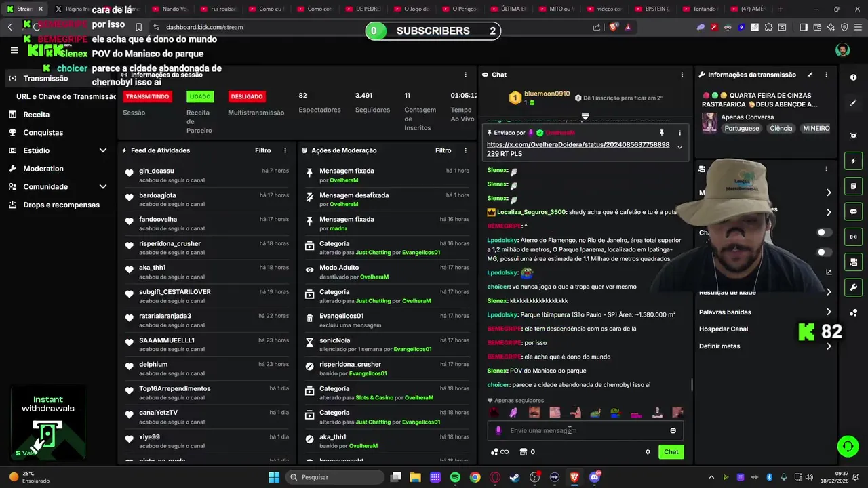Click the info icon in right rail
Viewport: 868px width, 488px height.
[853, 77]
